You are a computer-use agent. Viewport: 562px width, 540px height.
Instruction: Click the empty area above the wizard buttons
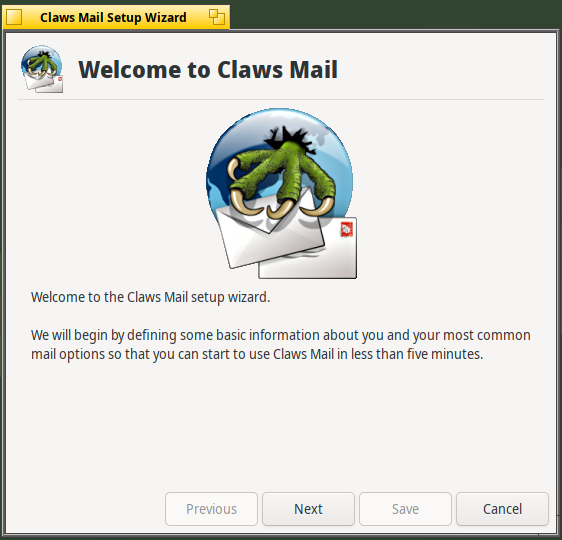pos(281,426)
